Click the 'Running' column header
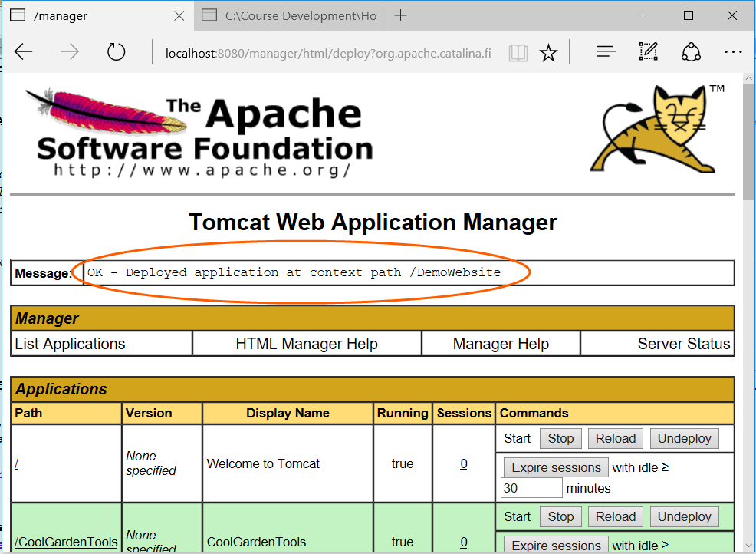Viewport: 756px width, 554px height. pos(403,413)
